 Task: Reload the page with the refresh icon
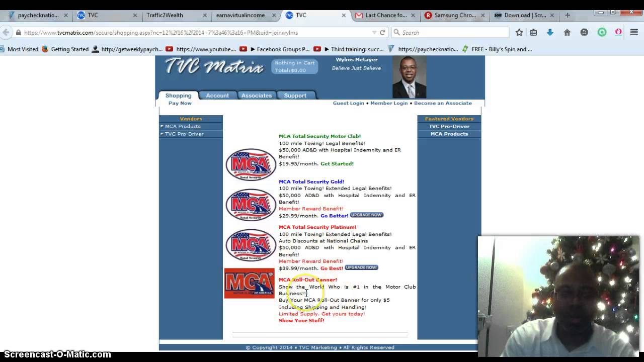click(x=382, y=32)
